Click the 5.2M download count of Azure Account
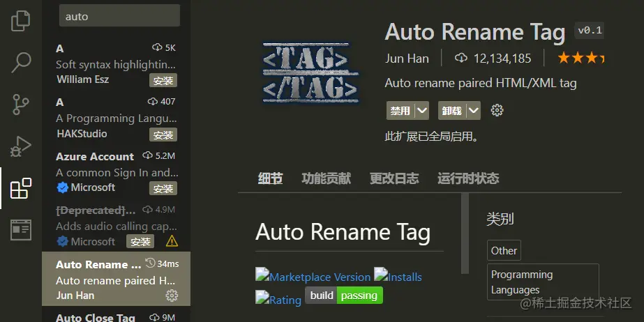 (165, 156)
